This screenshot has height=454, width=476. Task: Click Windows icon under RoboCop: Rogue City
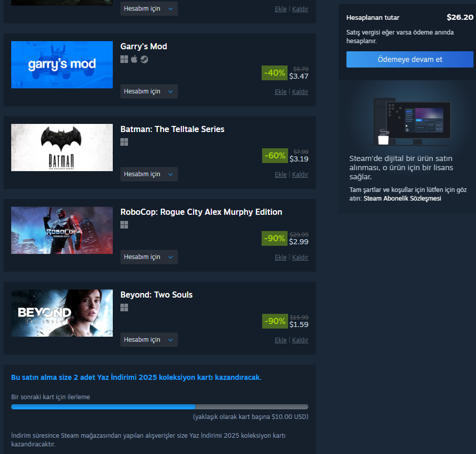point(124,225)
